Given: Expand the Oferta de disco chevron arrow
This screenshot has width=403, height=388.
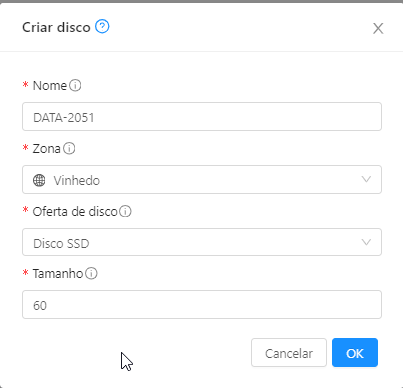Looking at the screenshot, I should click(366, 242).
